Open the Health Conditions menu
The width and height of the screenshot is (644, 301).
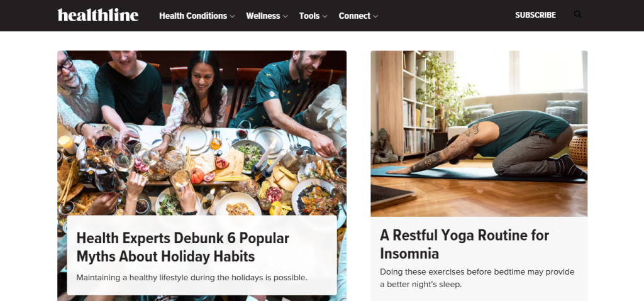click(x=193, y=16)
